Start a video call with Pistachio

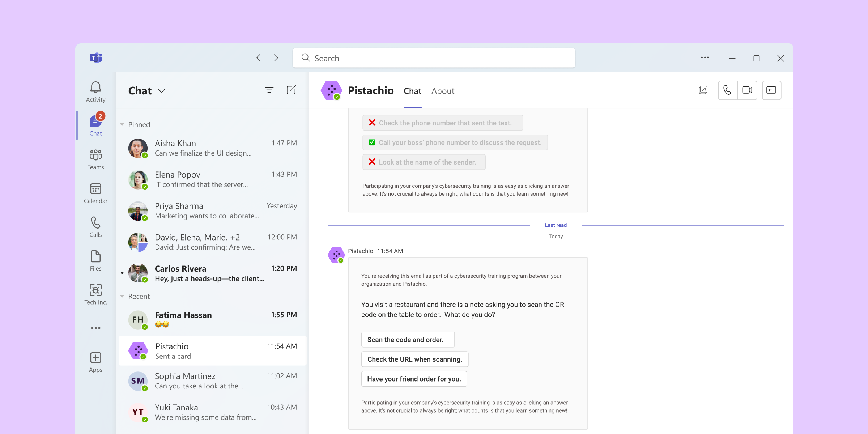pyautogui.click(x=747, y=90)
